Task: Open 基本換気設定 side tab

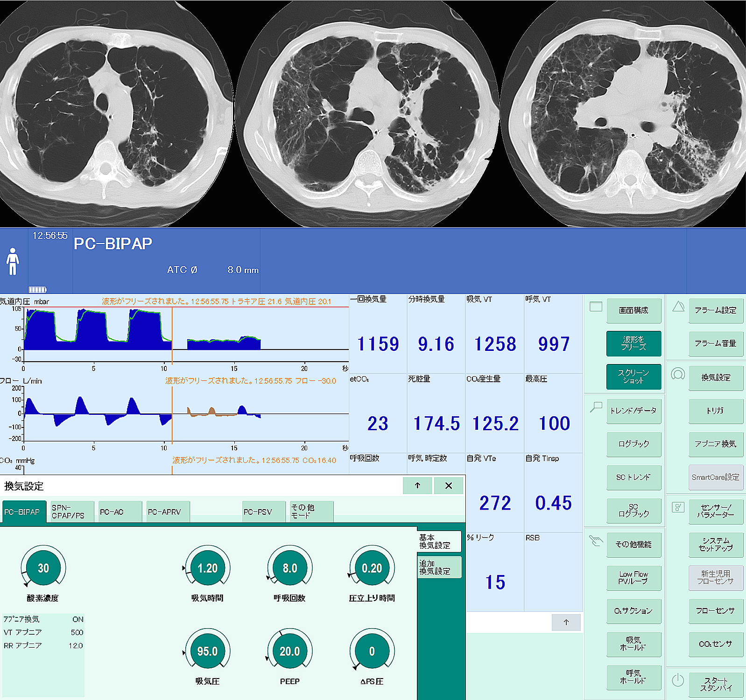Action: (x=439, y=541)
